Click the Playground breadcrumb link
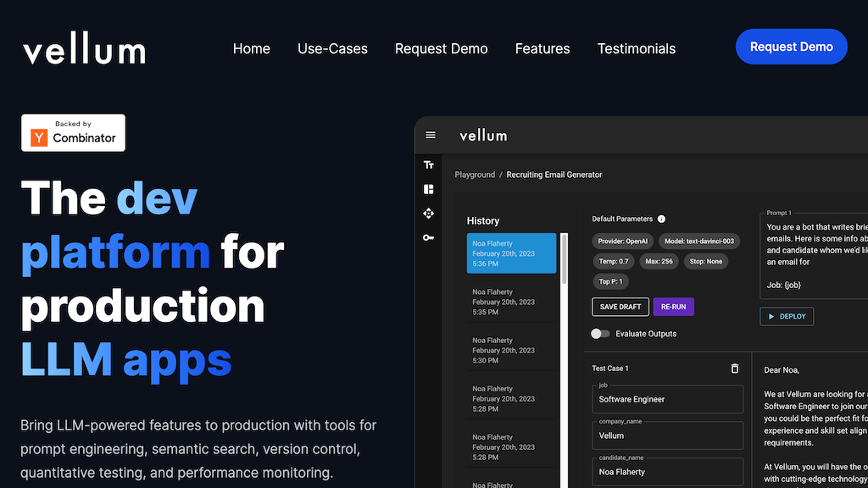 pyautogui.click(x=475, y=175)
